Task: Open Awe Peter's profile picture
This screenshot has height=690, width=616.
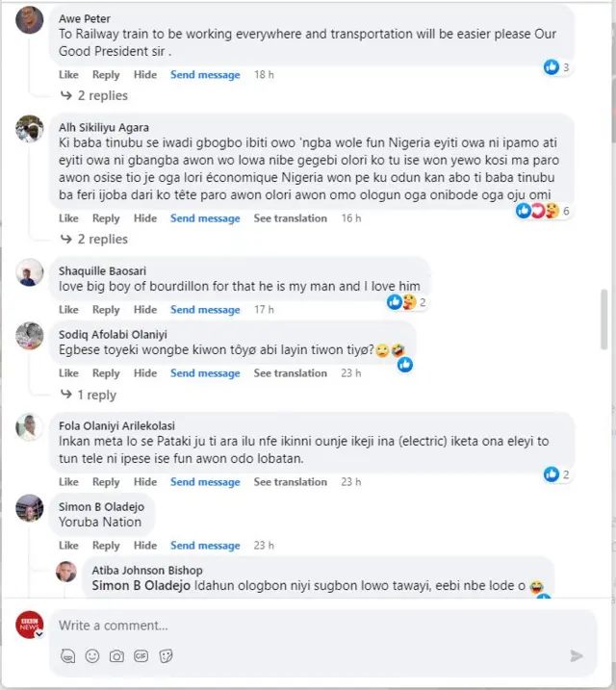Action: click(30, 20)
